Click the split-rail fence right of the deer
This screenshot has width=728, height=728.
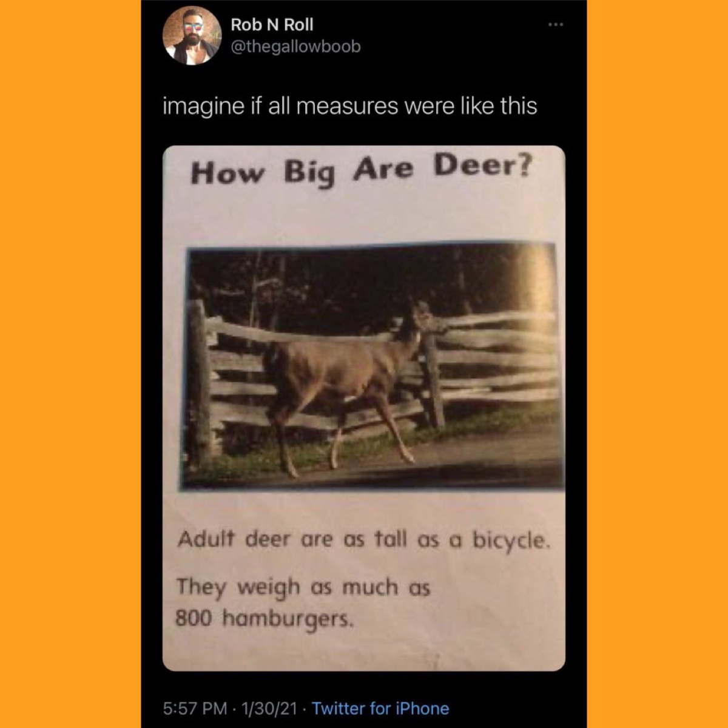tap(494, 364)
